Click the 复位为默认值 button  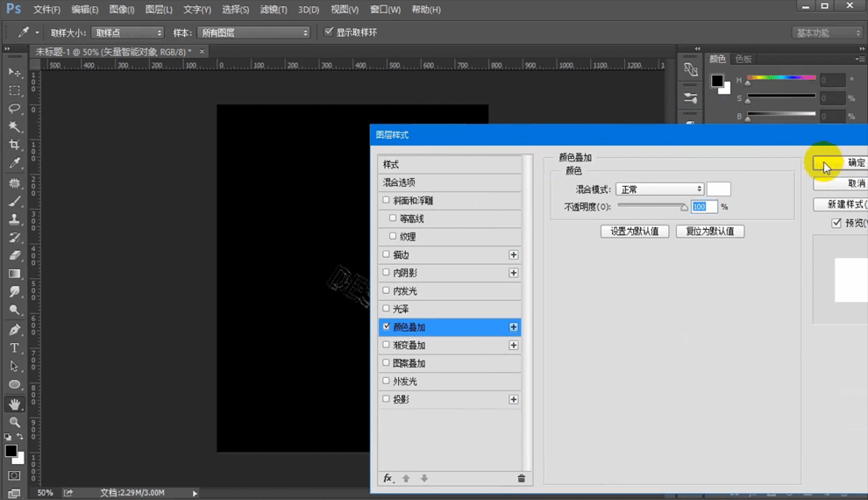click(x=710, y=232)
